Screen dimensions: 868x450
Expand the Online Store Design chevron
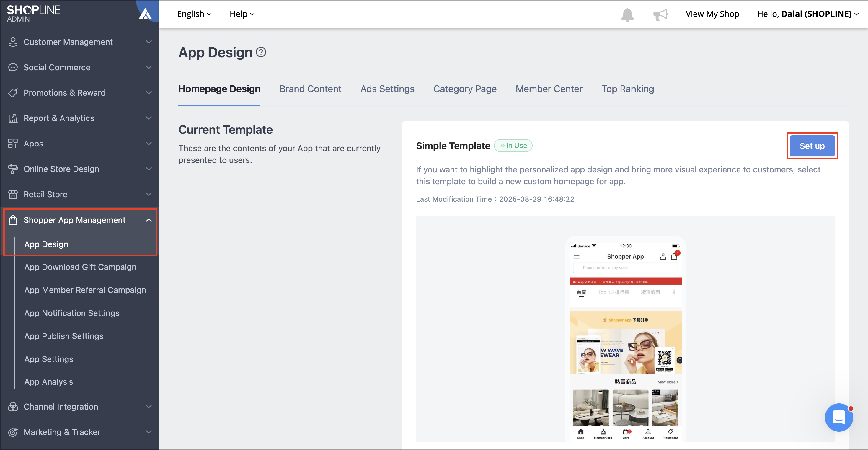149,169
